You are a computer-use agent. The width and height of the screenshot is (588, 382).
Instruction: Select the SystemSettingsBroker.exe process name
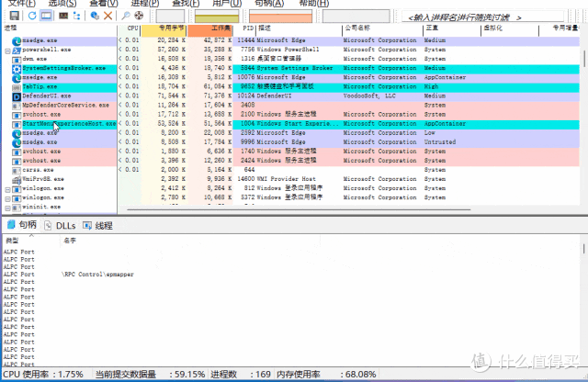(x=63, y=68)
